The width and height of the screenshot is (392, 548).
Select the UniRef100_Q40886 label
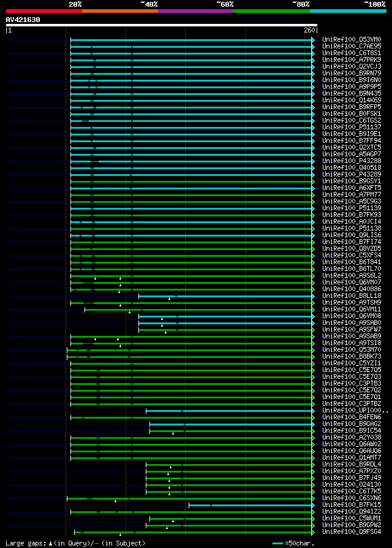(x=352, y=289)
